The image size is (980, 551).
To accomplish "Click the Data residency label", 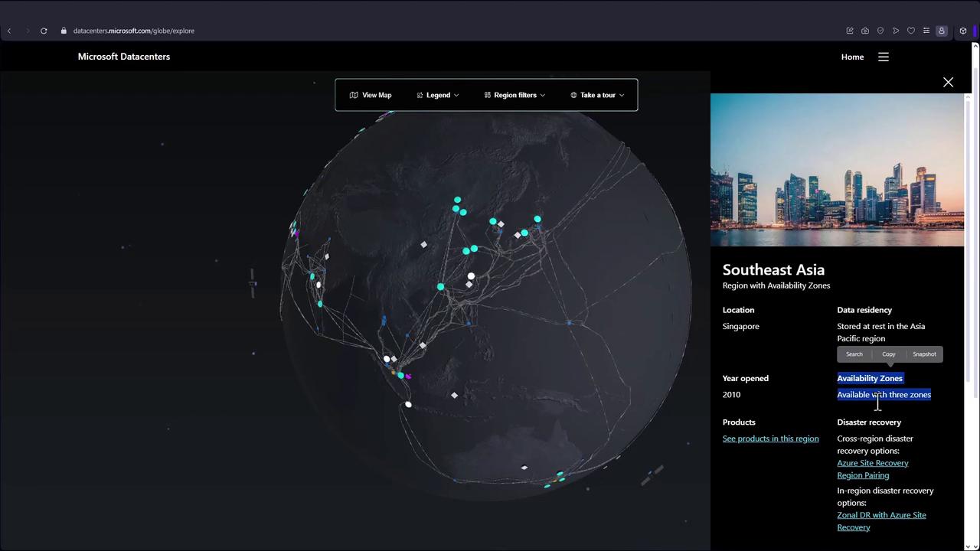I will [864, 310].
